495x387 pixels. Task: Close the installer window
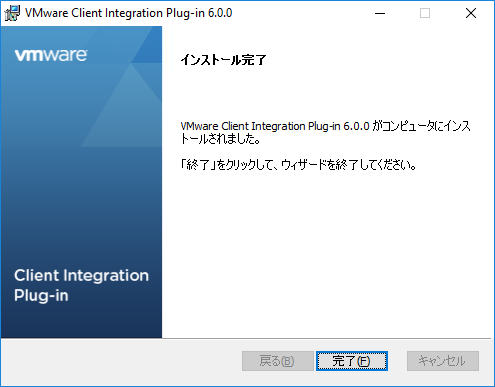[x=471, y=13]
